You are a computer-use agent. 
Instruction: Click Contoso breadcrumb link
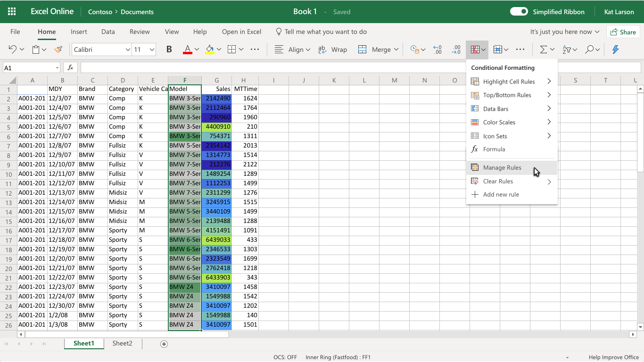[100, 12]
